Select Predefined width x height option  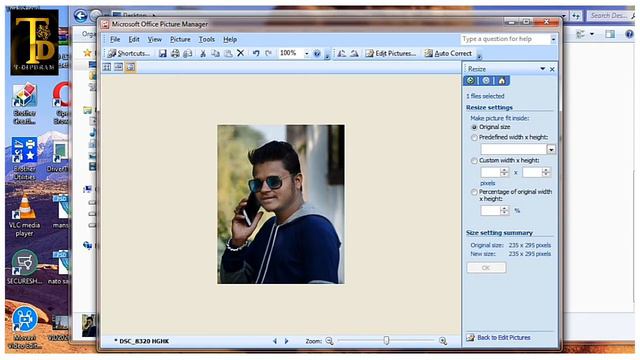tap(474, 138)
